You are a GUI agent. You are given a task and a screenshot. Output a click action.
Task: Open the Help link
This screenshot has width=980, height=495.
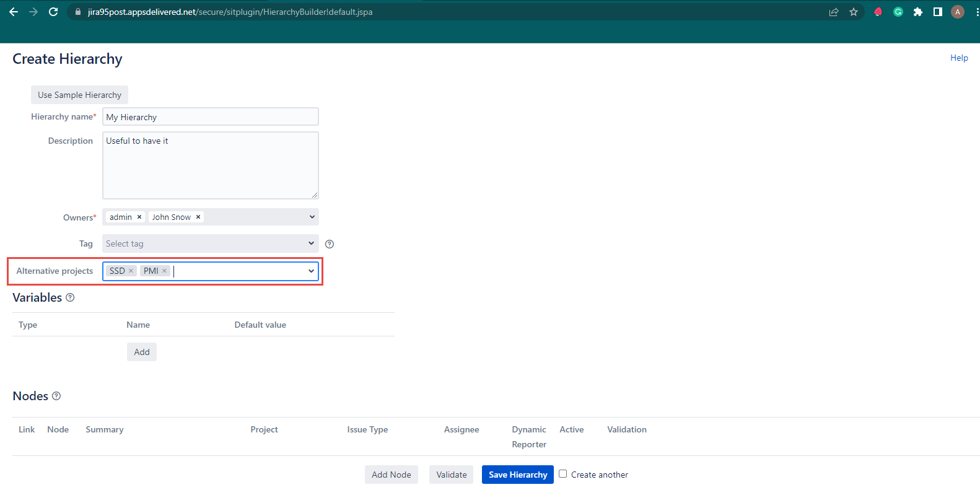pyautogui.click(x=959, y=58)
